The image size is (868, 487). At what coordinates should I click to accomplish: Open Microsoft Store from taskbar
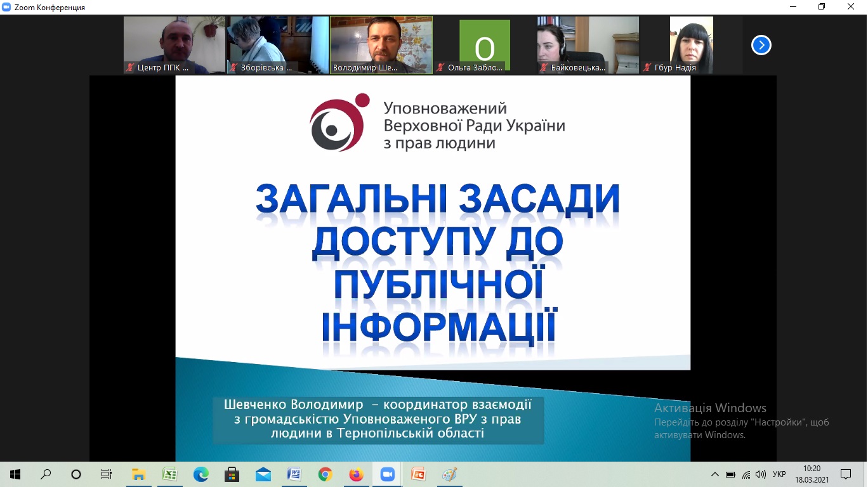[232, 474]
